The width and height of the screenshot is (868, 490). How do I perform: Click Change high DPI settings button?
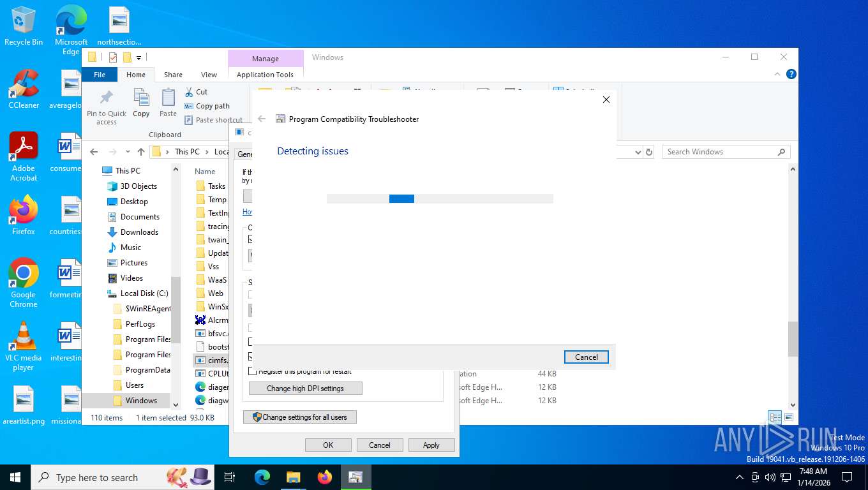[x=305, y=388]
